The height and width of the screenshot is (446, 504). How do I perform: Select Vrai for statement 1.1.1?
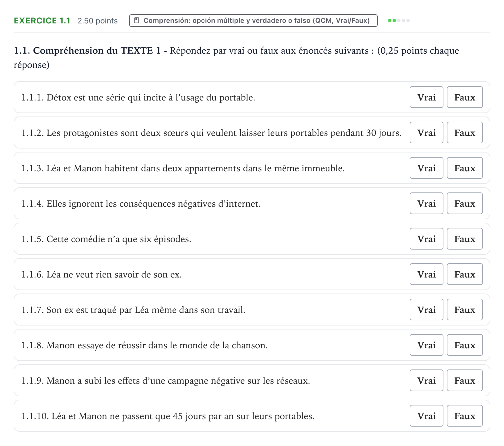426,97
